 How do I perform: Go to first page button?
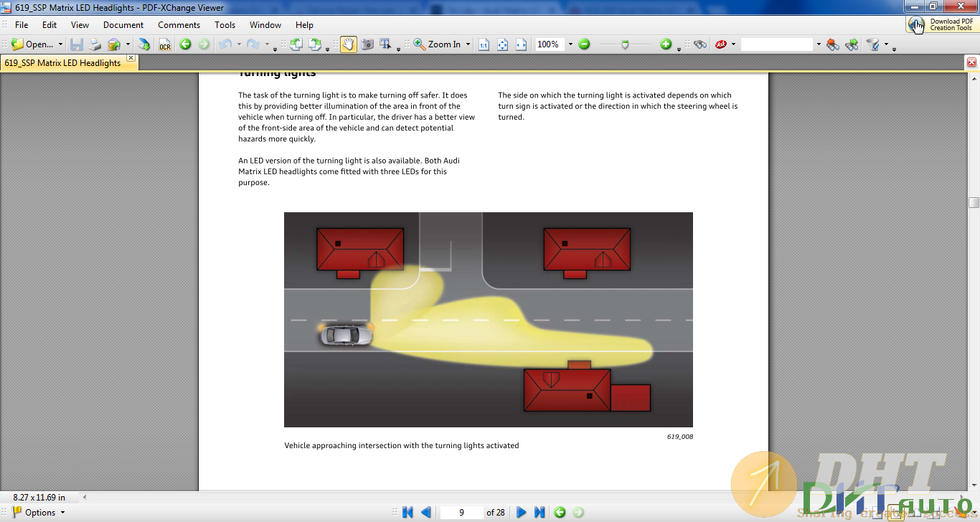407,512
